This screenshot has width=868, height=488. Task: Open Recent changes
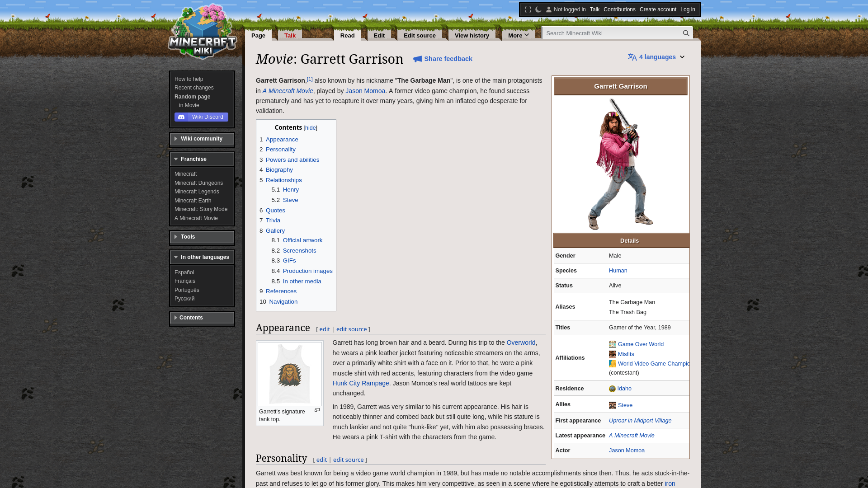point(194,88)
